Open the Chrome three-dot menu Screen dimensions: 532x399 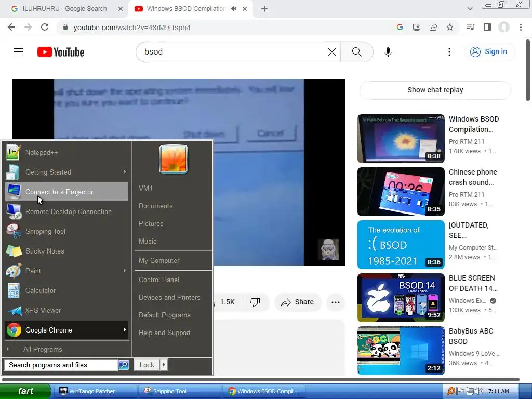click(x=521, y=27)
